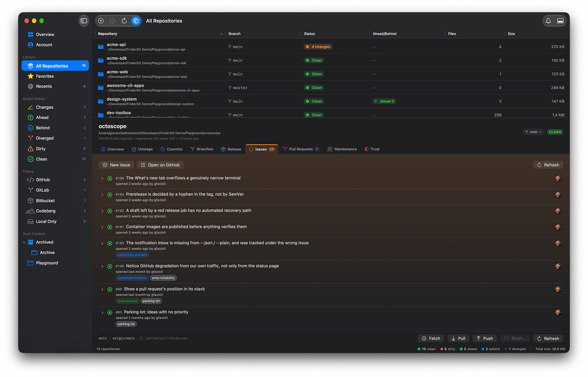The width and height of the screenshot is (588, 377).
Task: Click the mountain icon beside Codeberg
Action: (x=30, y=211)
